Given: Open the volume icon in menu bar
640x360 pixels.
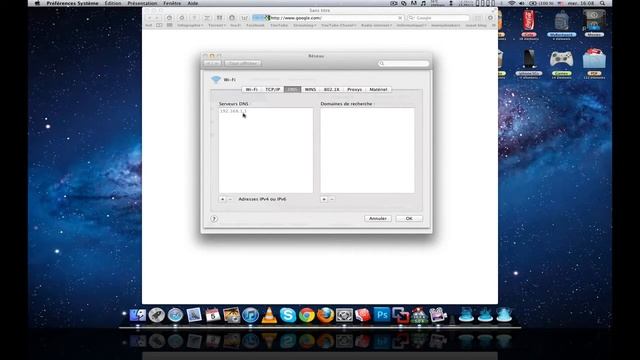Looking at the screenshot, I should 522,3.
